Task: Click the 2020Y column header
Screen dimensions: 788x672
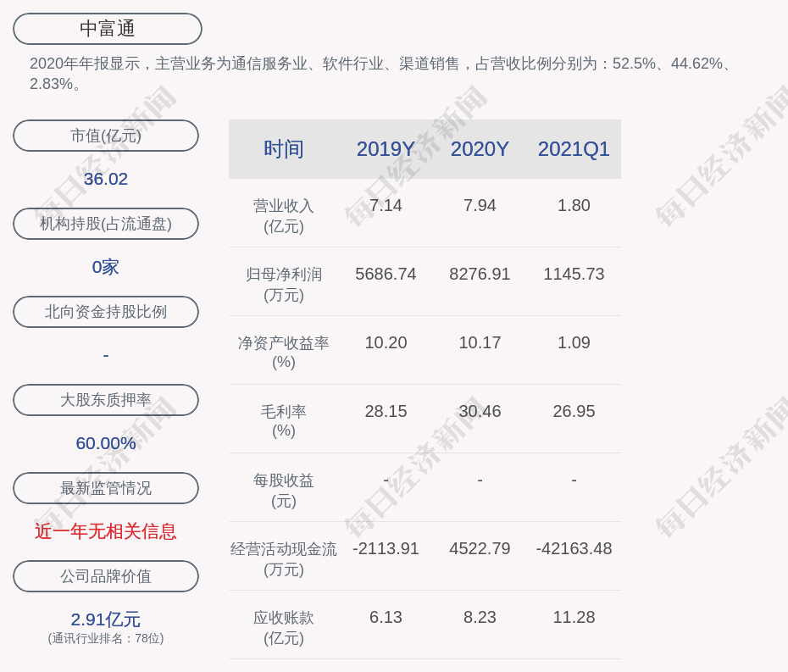Action: [480, 149]
